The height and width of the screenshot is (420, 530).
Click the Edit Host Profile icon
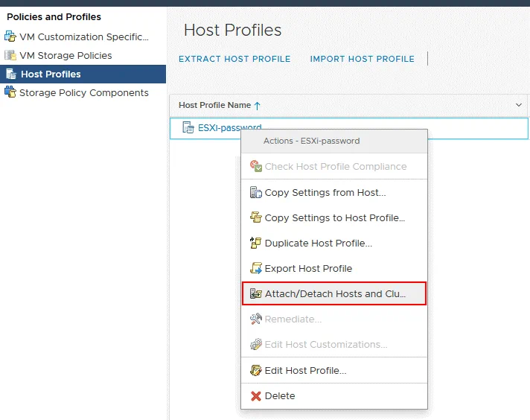(x=256, y=370)
